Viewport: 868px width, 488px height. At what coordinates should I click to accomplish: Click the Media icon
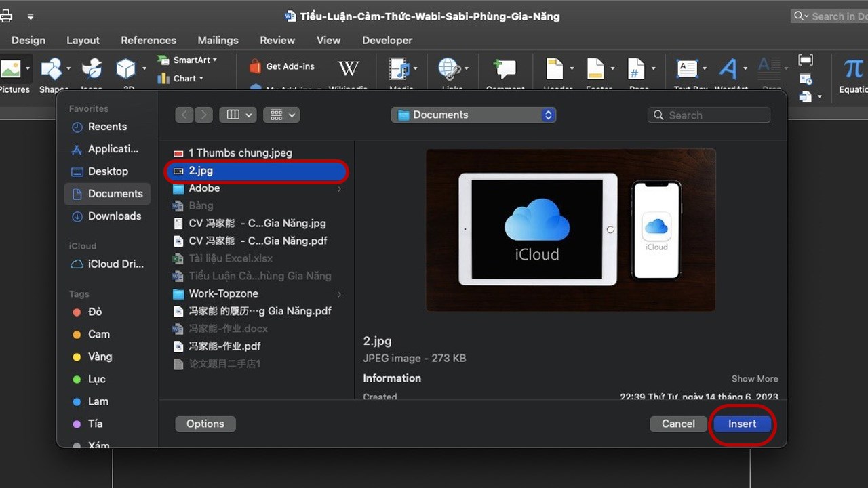[x=399, y=68]
